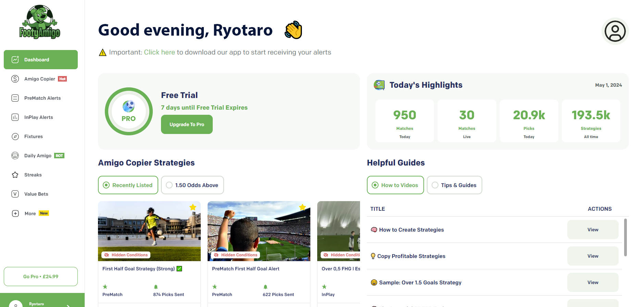Click brain icon beside How to Create Strategies
The width and height of the screenshot is (644, 307).
374,230
